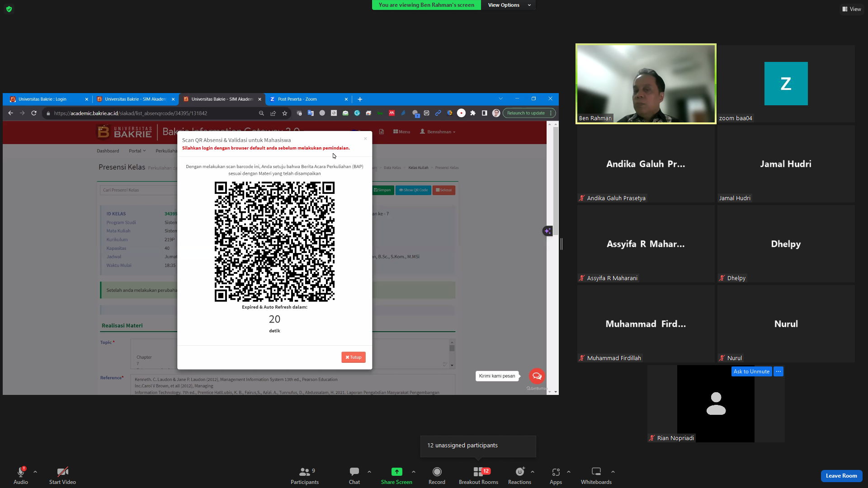Open the Menu in Bakrie header
Viewport: 868px width, 488px height.
tap(401, 132)
